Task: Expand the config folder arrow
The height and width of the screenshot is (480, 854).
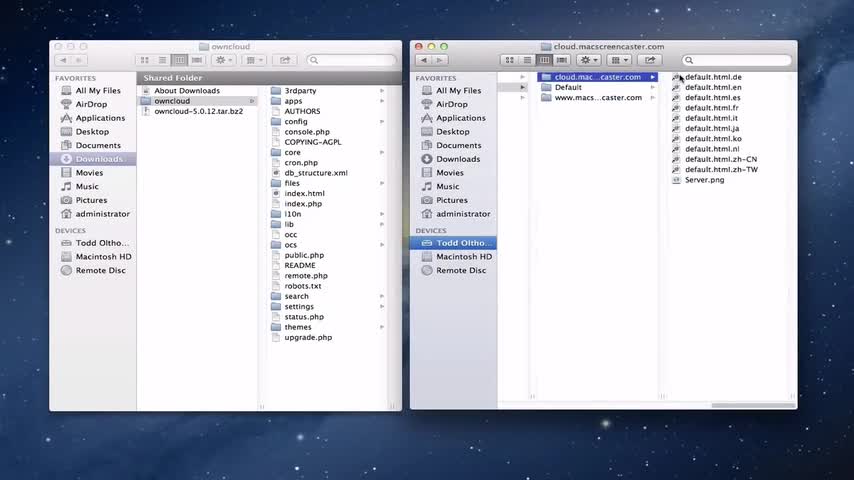Action: point(382,121)
